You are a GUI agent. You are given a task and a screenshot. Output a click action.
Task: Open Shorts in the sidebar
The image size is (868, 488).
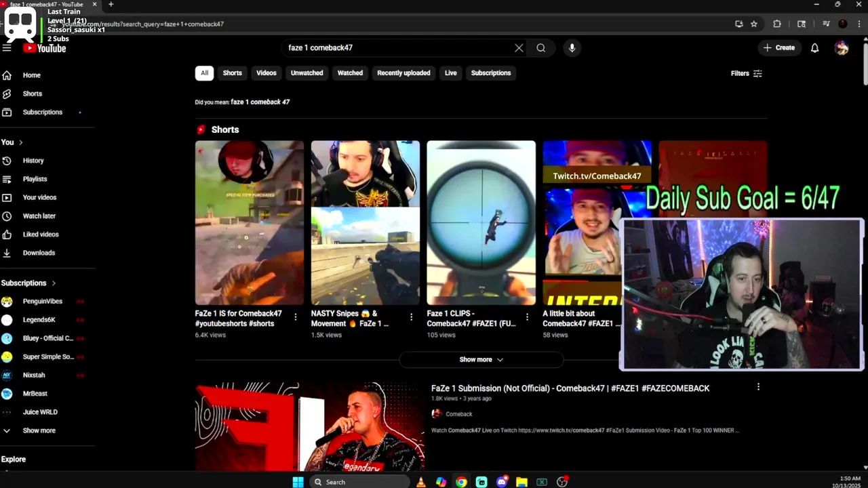pyautogui.click(x=33, y=94)
